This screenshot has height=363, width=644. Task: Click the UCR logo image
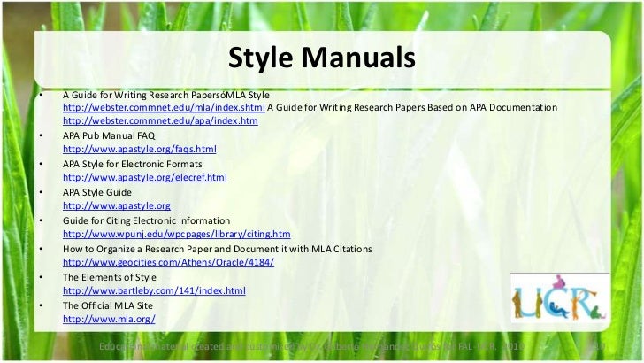coord(560,297)
